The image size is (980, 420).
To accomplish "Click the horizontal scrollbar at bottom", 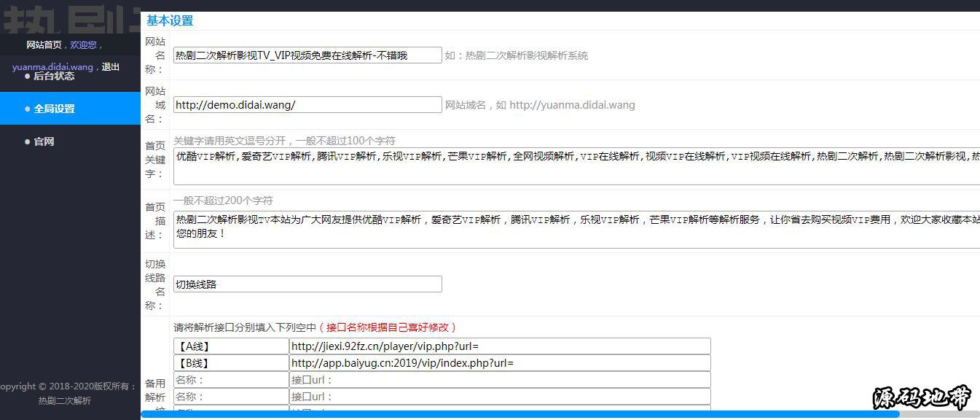I will coord(520,414).
